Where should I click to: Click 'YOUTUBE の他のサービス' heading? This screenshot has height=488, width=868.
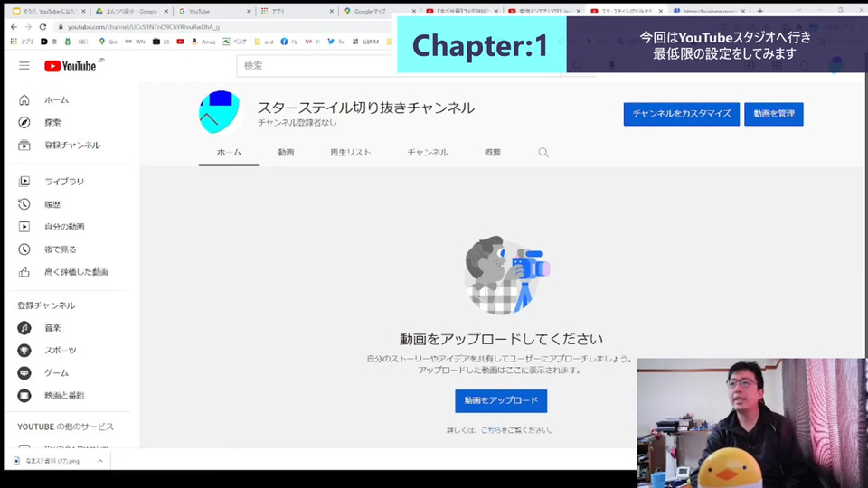(x=65, y=427)
